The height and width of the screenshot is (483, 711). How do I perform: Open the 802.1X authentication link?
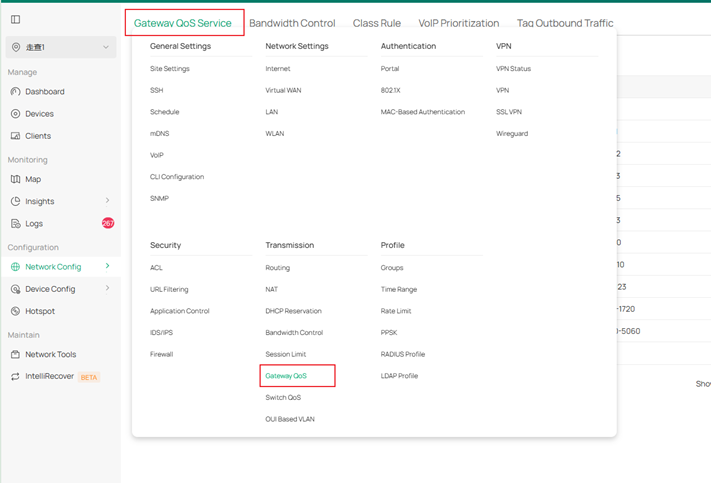390,90
